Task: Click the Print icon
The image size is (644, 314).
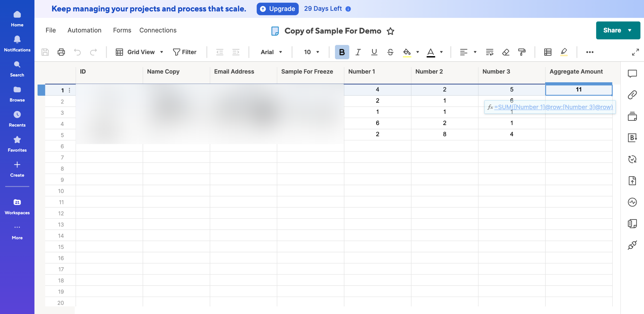Action: tap(61, 52)
